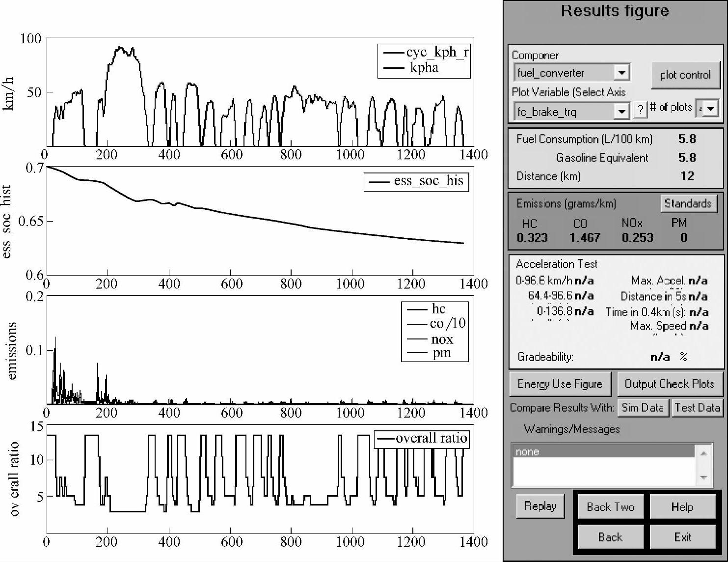The width and height of the screenshot is (728, 562).
Task: Open the Plot Variable dropdown showing fc_brake_trq
Action: click(x=572, y=112)
